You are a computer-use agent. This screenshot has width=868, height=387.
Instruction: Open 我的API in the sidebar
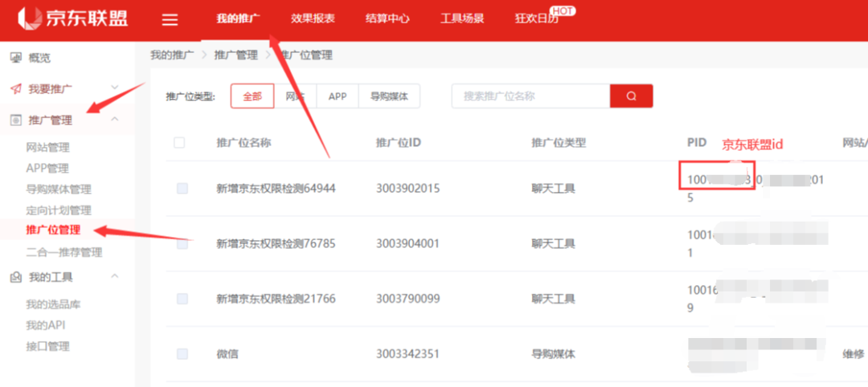[x=46, y=326]
